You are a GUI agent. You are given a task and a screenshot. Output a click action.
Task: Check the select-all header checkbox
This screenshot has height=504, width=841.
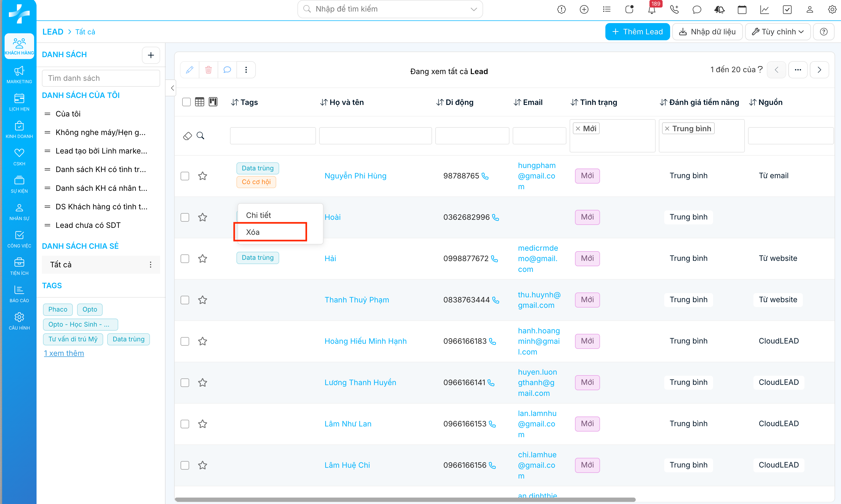tap(186, 102)
